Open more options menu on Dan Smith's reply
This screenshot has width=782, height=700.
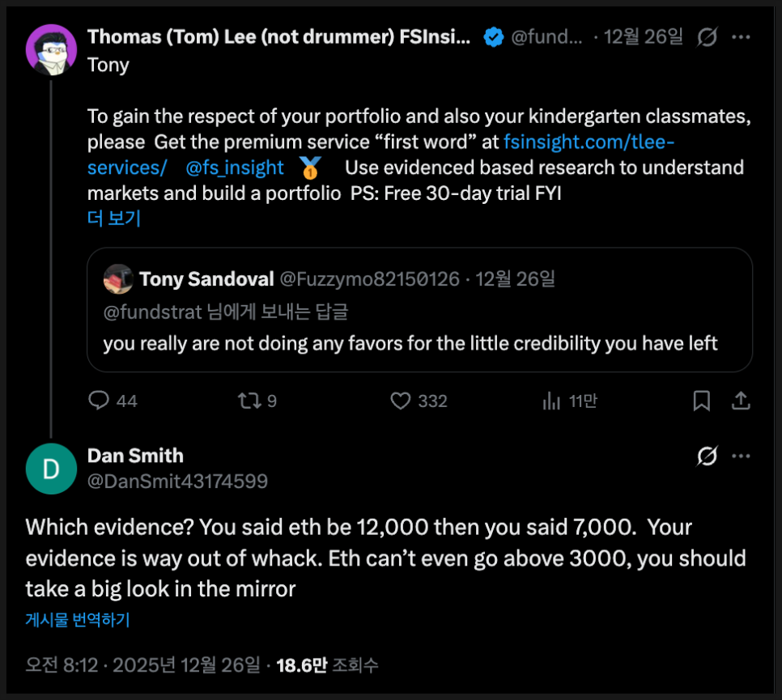point(741,456)
